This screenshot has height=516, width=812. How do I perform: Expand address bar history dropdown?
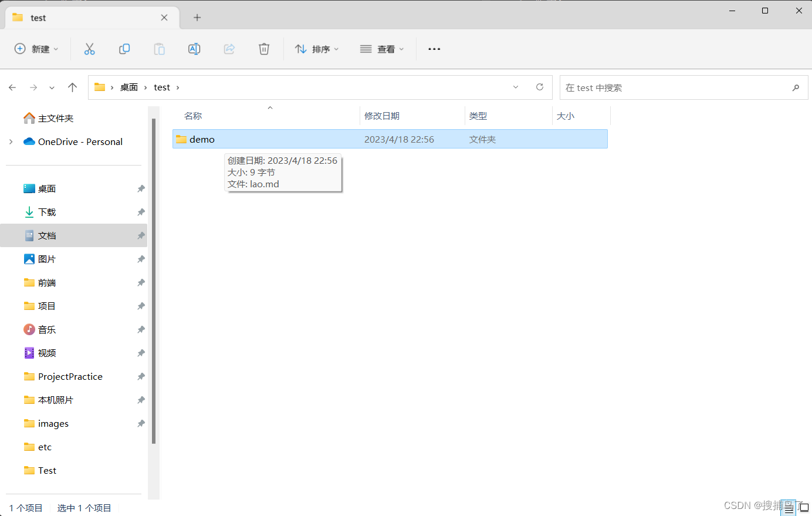coord(516,87)
